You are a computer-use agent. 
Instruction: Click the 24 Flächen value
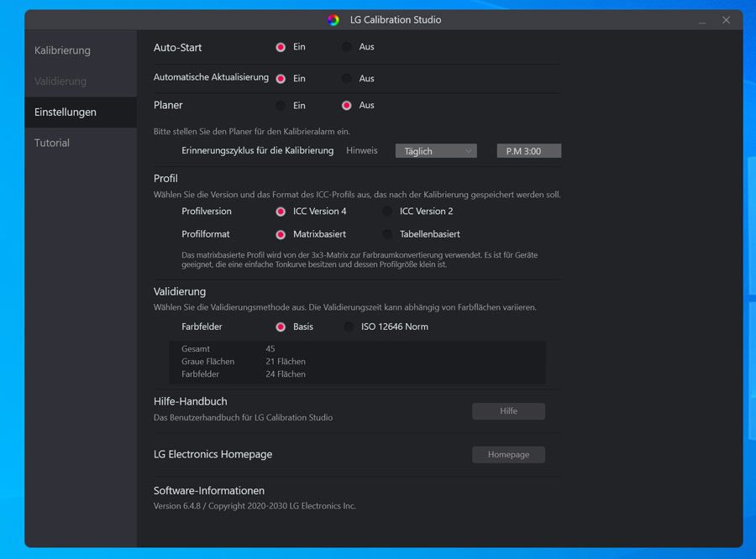pyautogui.click(x=286, y=374)
